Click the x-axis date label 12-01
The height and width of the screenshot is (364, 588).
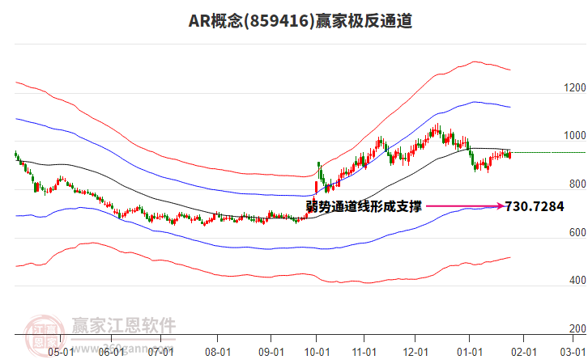pyautogui.click(x=415, y=352)
